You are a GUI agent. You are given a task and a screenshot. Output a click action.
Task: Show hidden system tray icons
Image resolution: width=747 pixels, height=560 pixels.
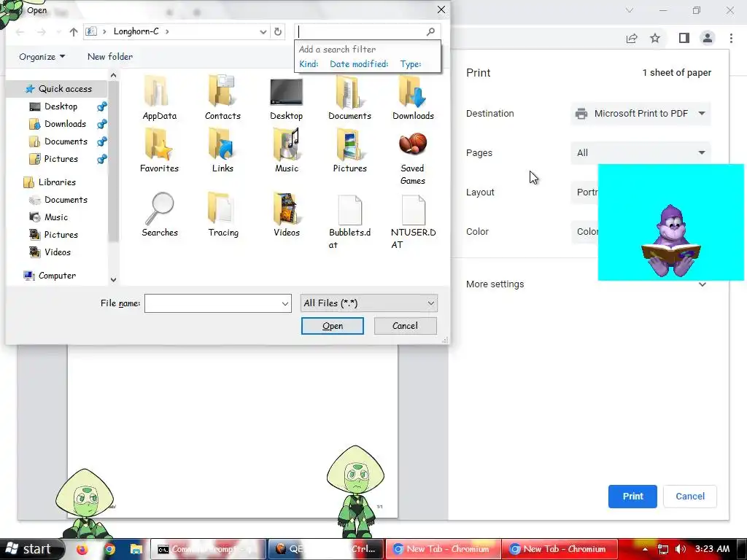(645, 549)
